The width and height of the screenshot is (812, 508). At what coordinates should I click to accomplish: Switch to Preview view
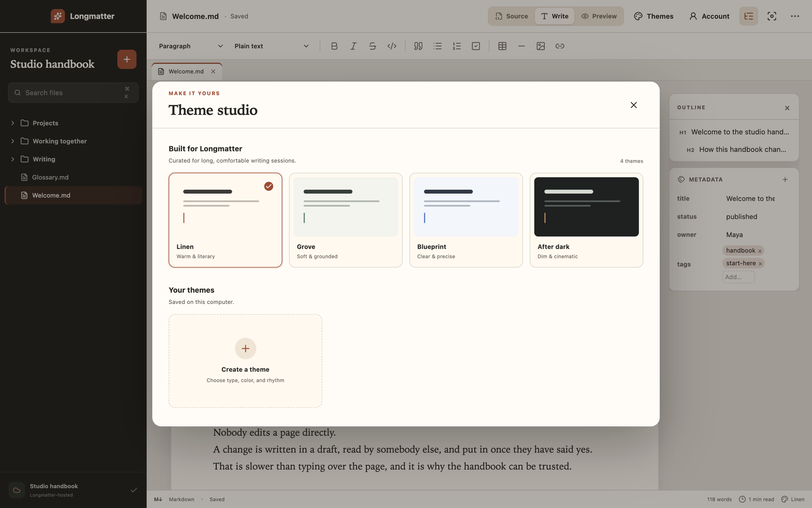pyautogui.click(x=599, y=16)
